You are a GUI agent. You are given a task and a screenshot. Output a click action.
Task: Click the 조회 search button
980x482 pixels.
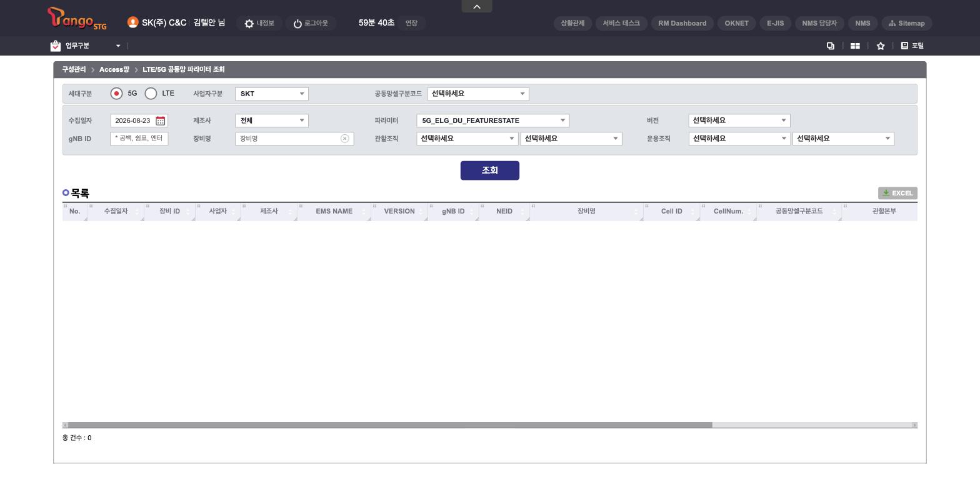[490, 170]
